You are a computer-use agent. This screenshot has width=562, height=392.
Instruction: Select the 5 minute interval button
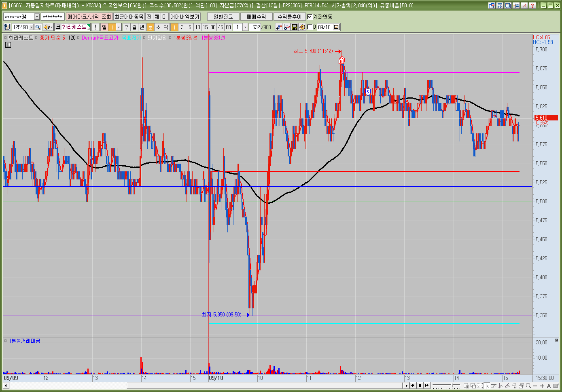pyautogui.click(x=190, y=27)
